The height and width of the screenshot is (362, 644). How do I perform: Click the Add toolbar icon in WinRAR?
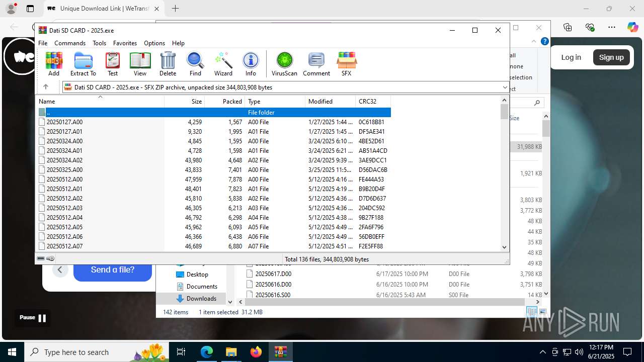[x=54, y=64]
